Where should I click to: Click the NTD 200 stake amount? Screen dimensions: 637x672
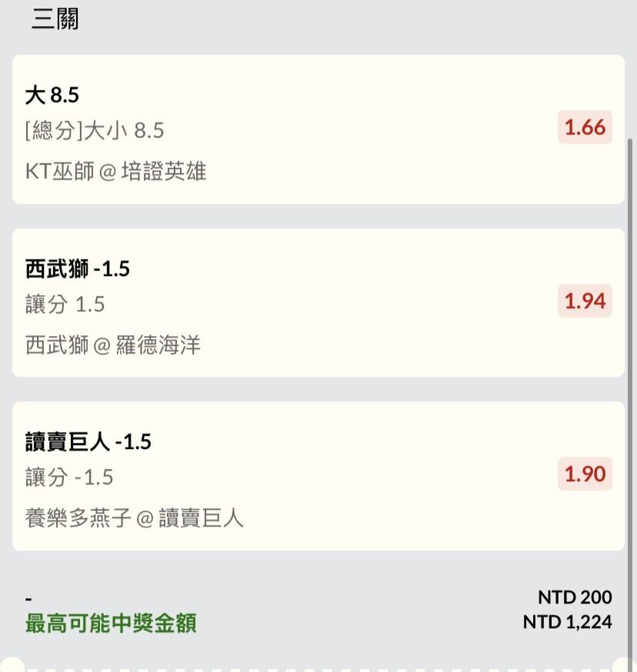click(x=575, y=597)
